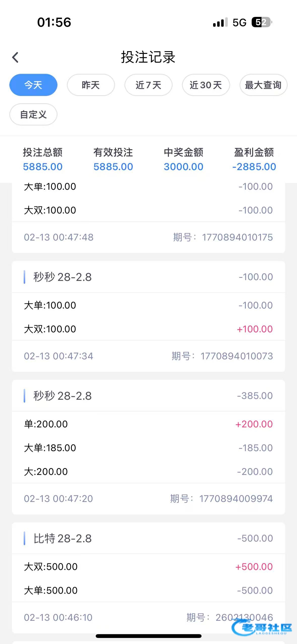Tap the home indicator bar
Screen dimensions: 297x644
click(x=148, y=636)
